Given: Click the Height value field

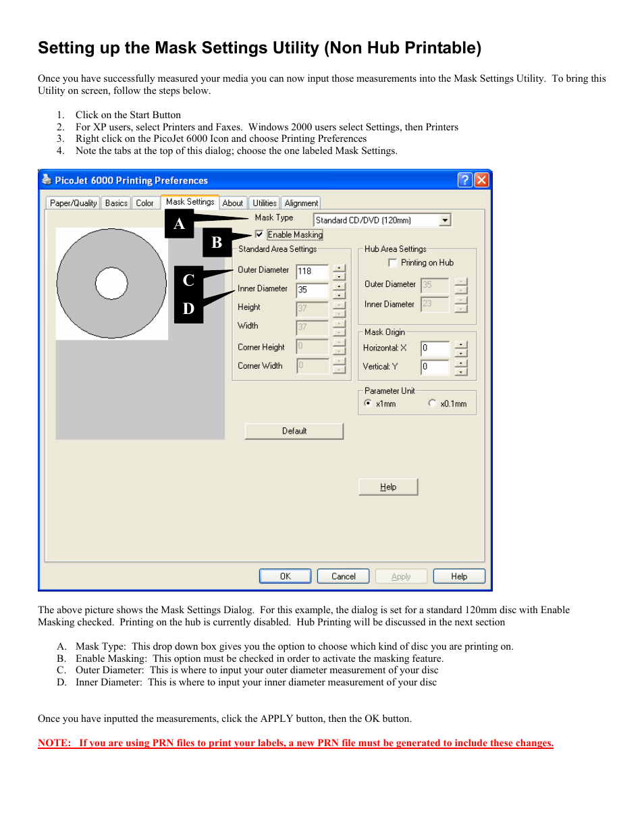Looking at the screenshot, I should pos(313,309).
